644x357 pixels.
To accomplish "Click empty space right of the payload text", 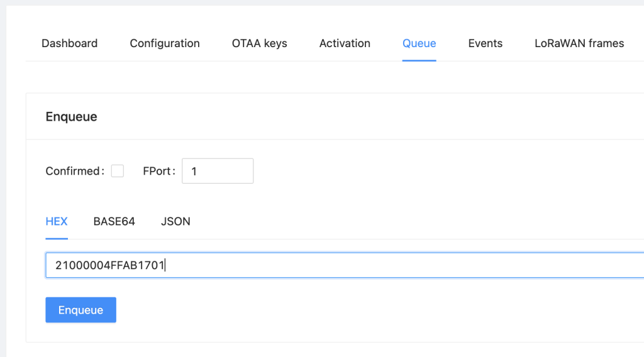I will 402,265.
